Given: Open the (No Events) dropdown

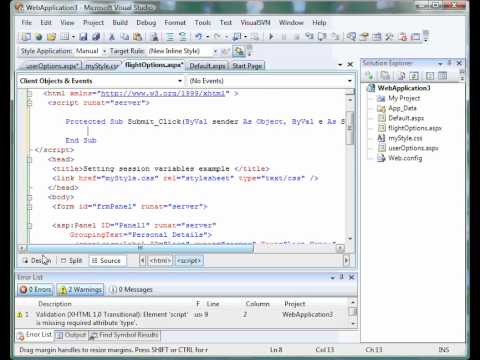Looking at the screenshot, I should (x=350, y=81).
